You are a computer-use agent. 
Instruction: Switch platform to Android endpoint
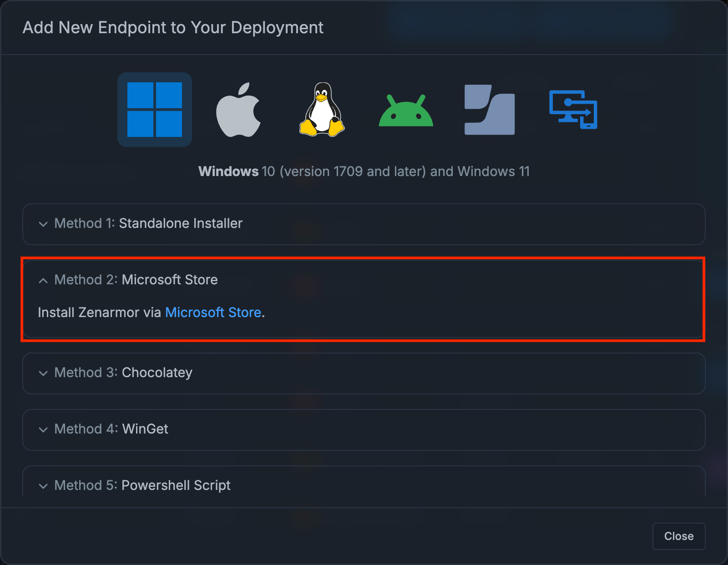tap(405, 110)
